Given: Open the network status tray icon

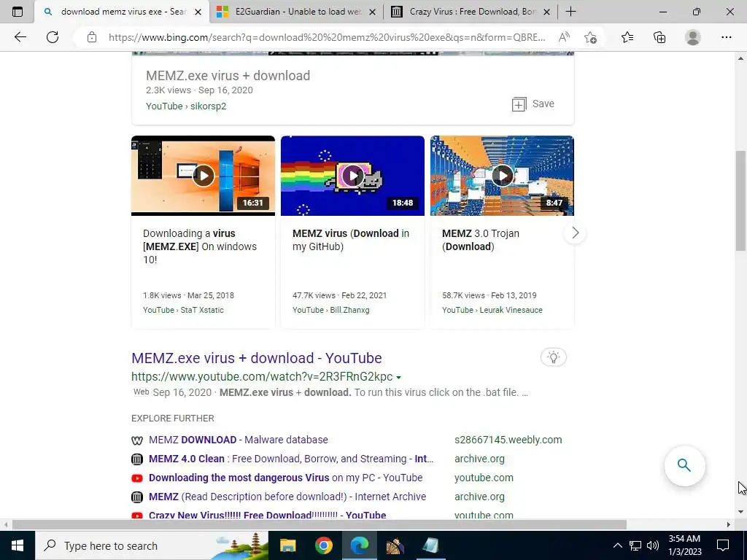Looking at the screenshot, I should [635, 545].
